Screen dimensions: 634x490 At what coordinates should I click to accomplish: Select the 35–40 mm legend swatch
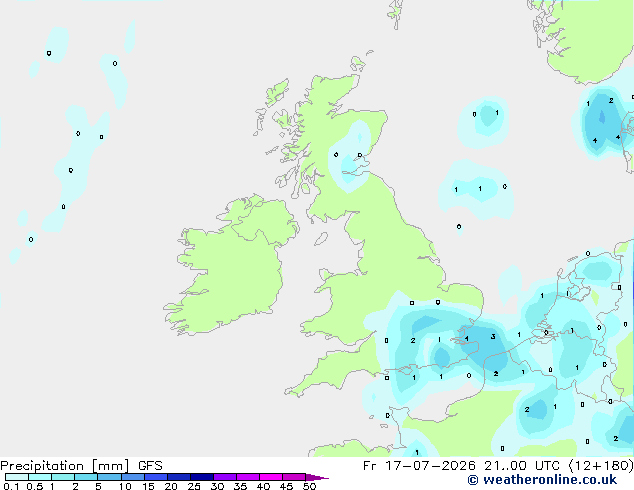click(247, 477)
